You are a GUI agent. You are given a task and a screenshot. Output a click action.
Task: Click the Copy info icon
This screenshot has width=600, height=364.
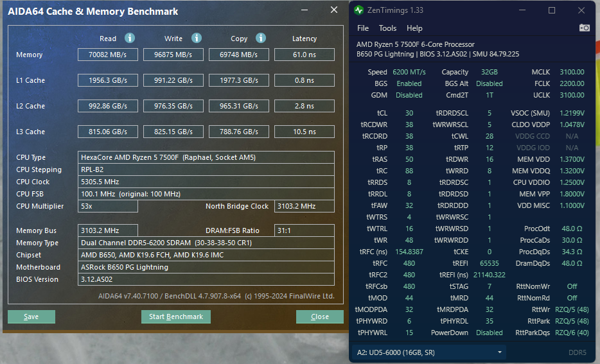pos(261,38)
